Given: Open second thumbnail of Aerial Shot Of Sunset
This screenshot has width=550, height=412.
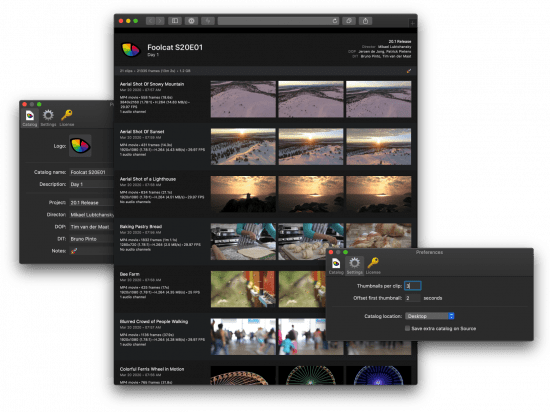Looking at the screenshot, I should [311, 147].
